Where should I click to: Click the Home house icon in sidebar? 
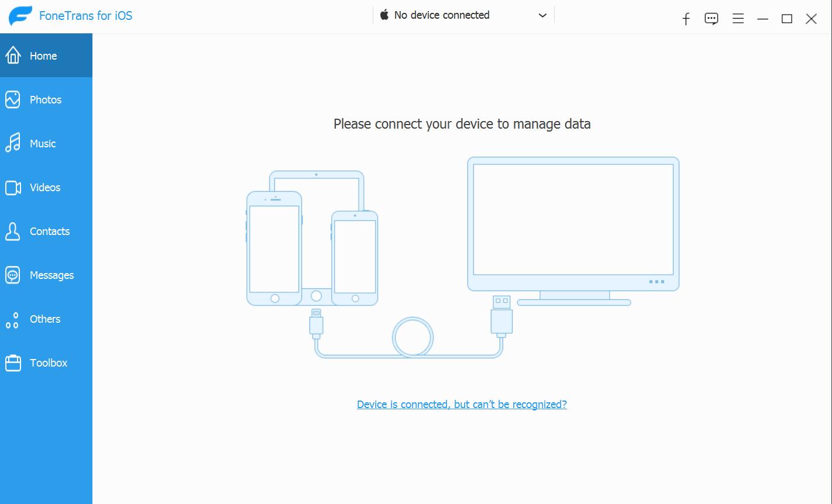tap(13, 56)
